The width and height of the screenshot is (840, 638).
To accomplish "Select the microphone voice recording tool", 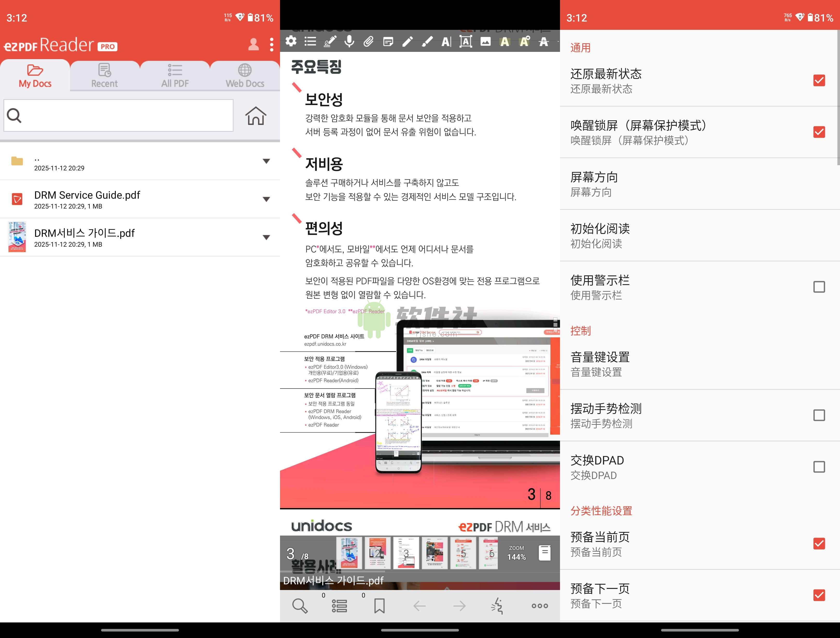I will coord(349,42).
